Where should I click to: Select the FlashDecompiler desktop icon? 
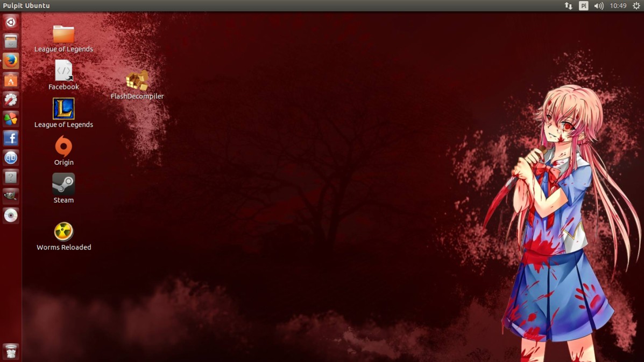pyautogui.click(x=137, y=80)
